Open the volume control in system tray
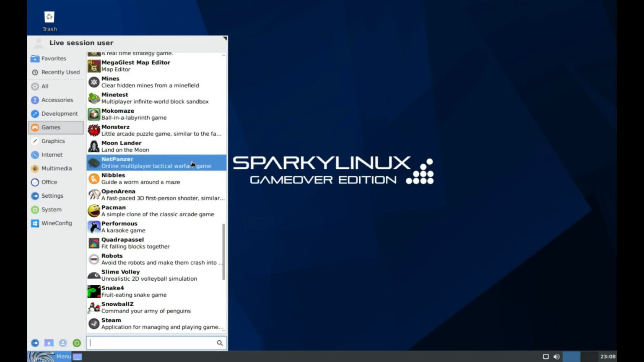Screen dimensions: 644x362 coord(556,357)
